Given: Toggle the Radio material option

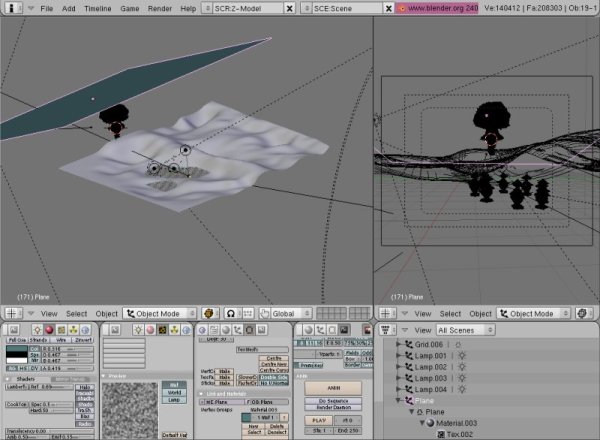Looking at the screenshot, I should [x=85, y=424].
